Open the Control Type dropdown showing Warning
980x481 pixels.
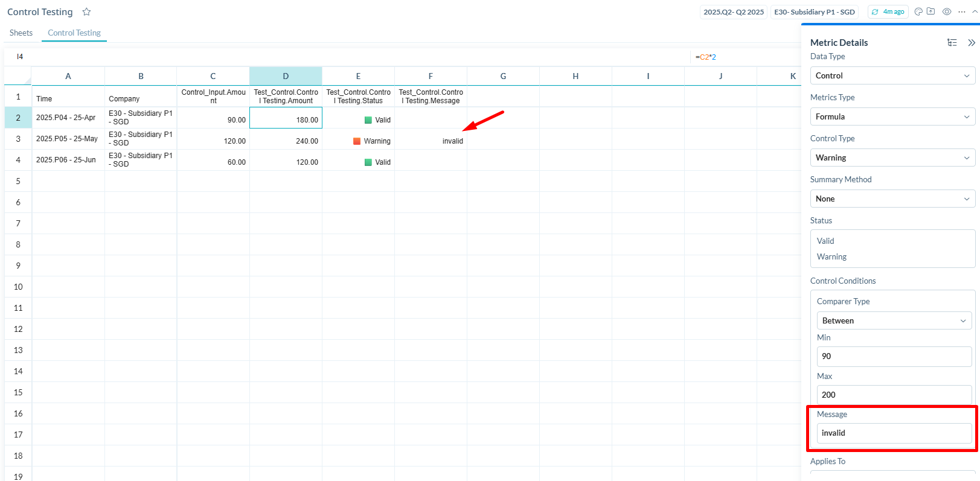pyautogui.click(x=892, y=158)
